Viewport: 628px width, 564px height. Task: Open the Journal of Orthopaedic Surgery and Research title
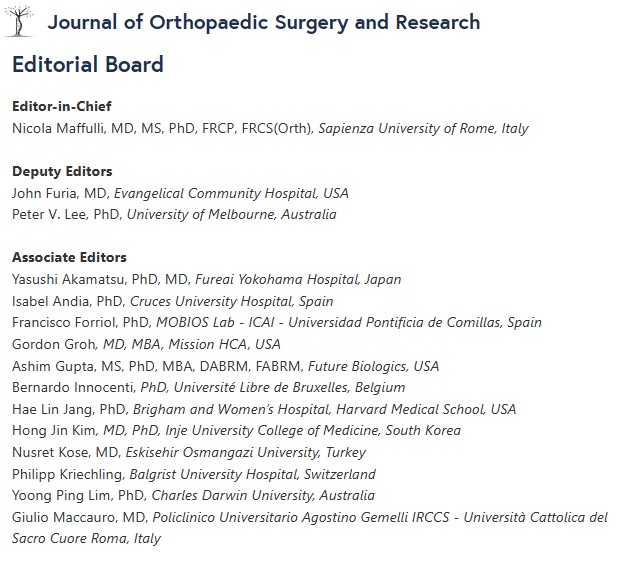[264, 22]
